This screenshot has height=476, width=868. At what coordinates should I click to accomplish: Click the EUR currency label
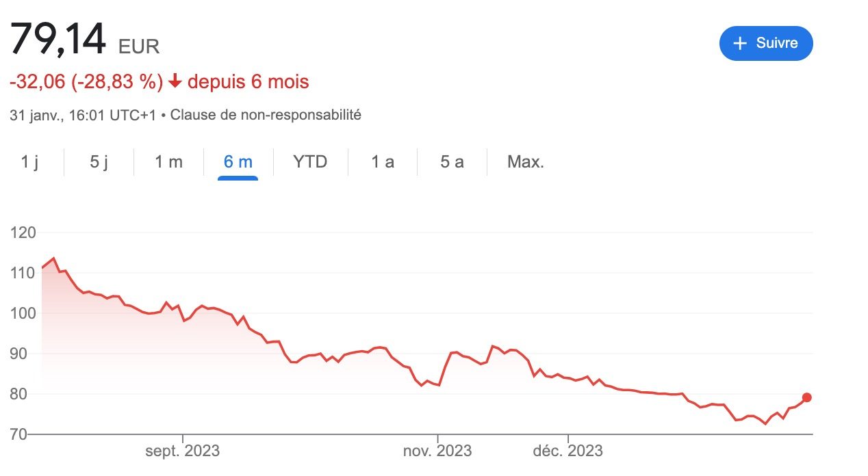click(139, 47)
